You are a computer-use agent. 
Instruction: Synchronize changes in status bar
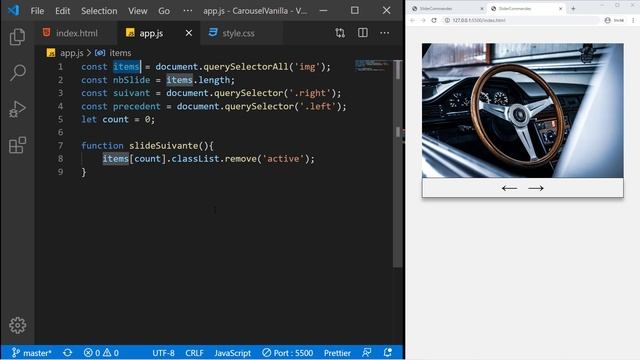[x=68, y=353]
